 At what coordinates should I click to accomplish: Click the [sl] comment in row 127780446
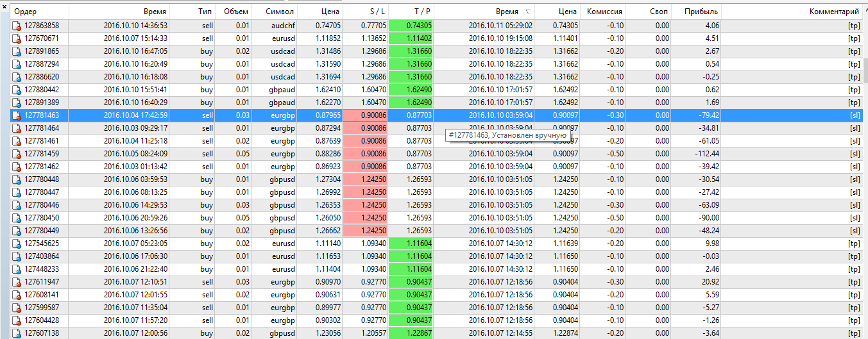[x=855, y=205]
